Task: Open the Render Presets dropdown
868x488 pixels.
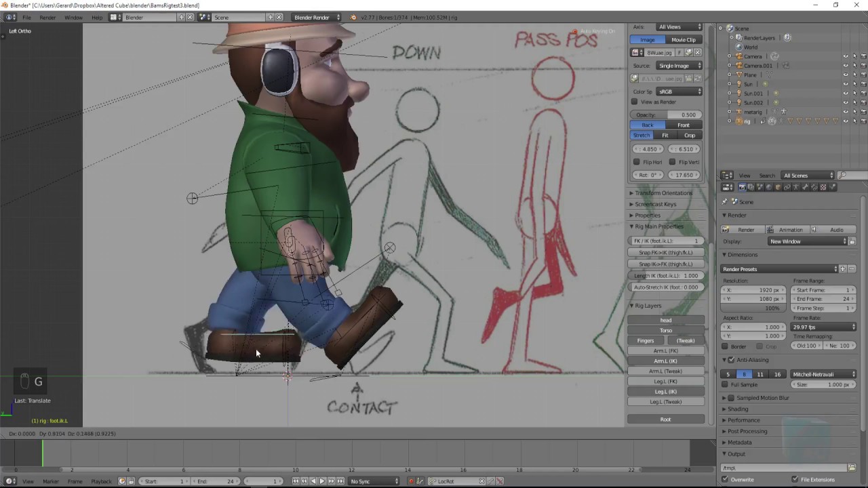Action: tap(779, 269)
